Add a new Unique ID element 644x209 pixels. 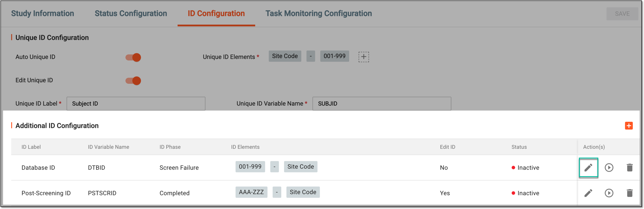click(363, 57)
